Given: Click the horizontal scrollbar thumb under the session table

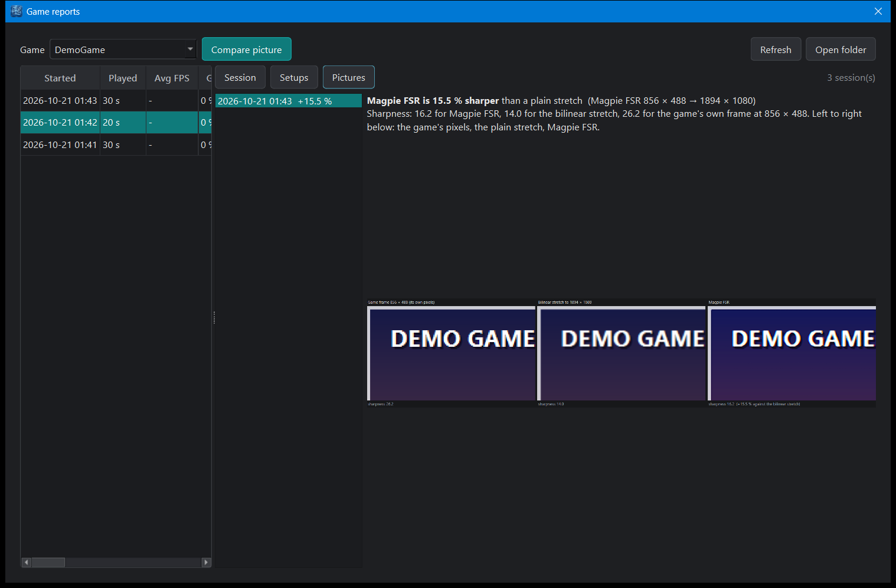Looking at the screenshot, I should [48, 562].
